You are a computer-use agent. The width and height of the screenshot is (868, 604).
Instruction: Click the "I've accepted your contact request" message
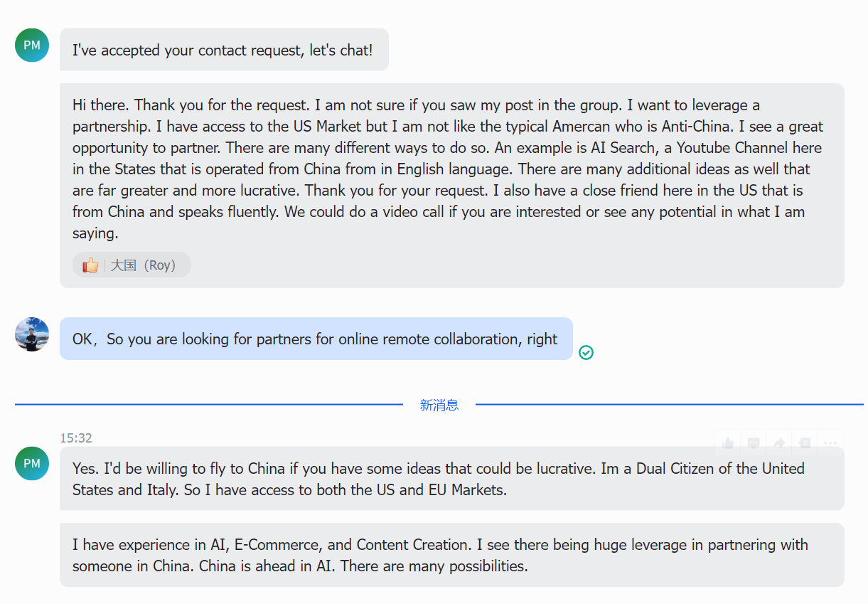click(x=223, y=50)
